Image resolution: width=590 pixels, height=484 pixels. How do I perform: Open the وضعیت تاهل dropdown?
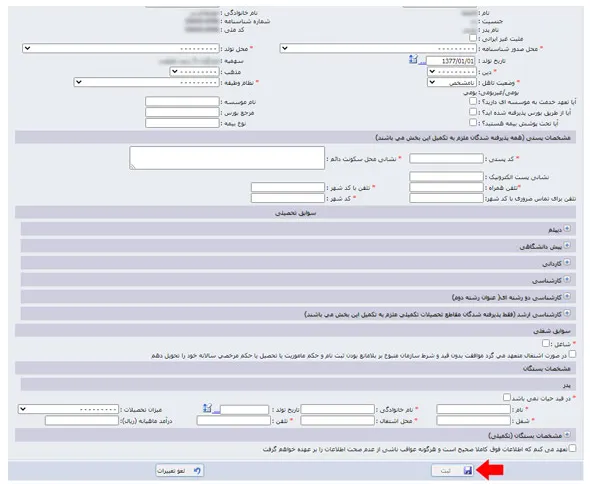(452, 82)
